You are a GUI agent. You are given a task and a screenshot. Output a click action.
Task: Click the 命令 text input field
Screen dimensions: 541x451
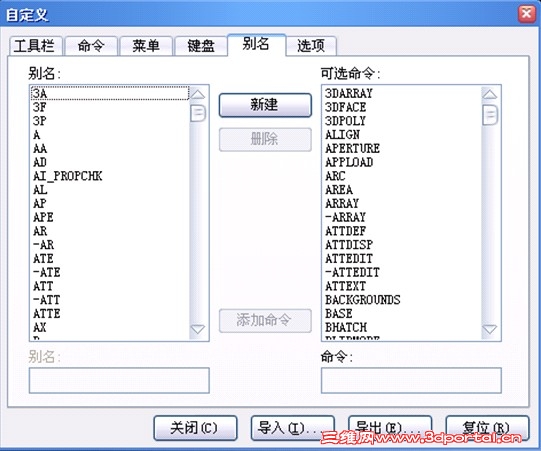click(x=411, y=380)
